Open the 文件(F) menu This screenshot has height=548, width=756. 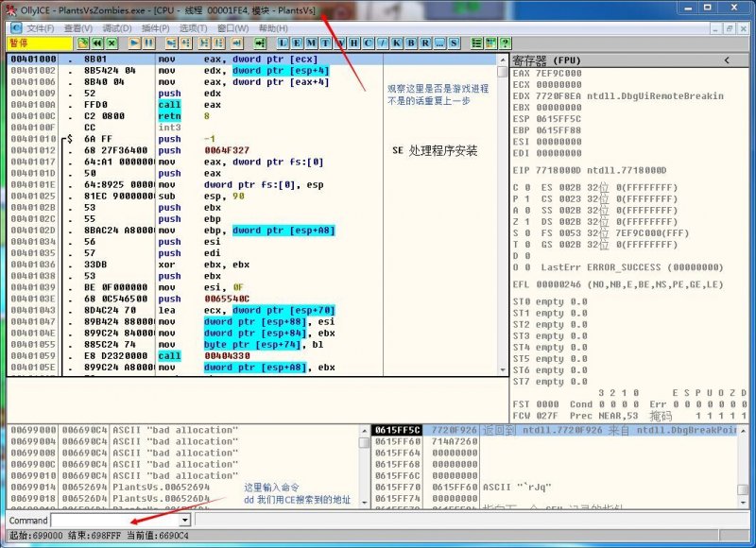tap(40, 28)
